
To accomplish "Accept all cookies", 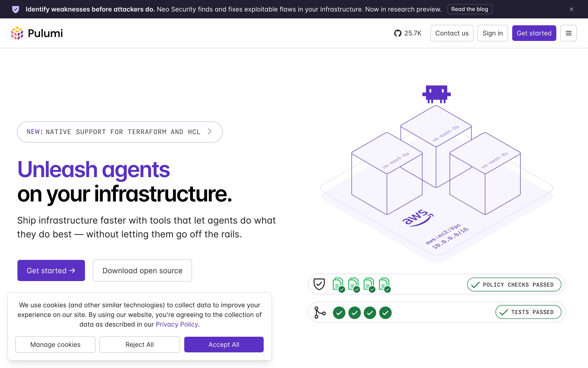I will pyautogui.click(x=224, y=344).
